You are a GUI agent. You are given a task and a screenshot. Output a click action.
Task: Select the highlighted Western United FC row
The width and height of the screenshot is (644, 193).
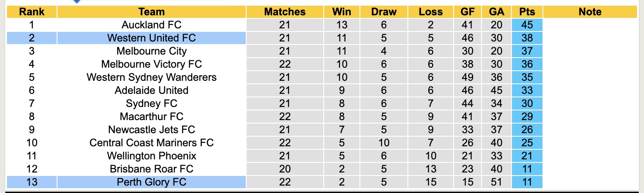(x=152, y=38)
